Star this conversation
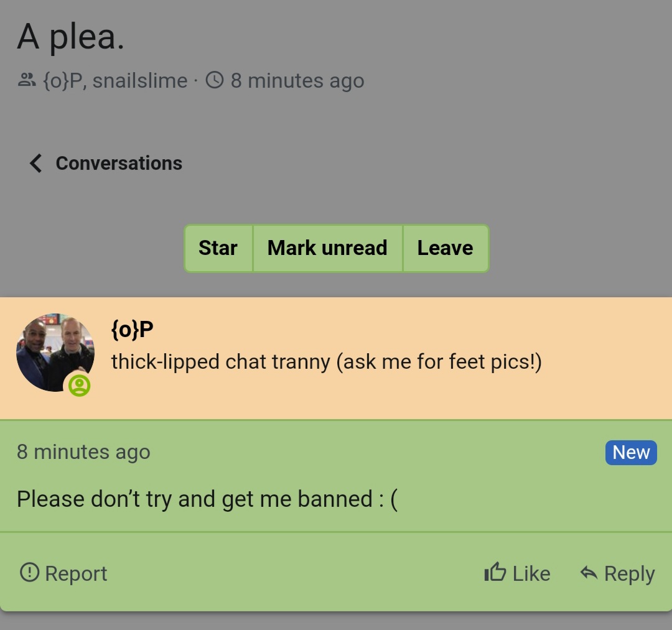The height and width of the screenshot is (630, 672). tap(218, 248)
